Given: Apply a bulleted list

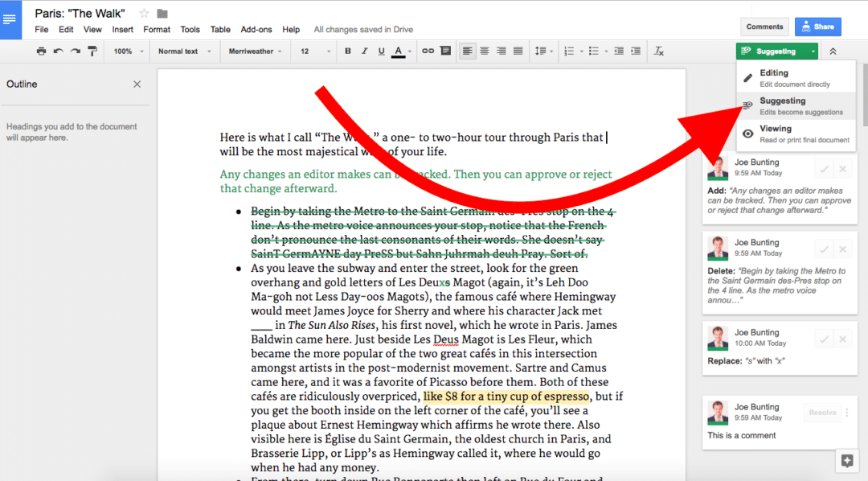Looking at the screenshot, I should click(592, 51).
